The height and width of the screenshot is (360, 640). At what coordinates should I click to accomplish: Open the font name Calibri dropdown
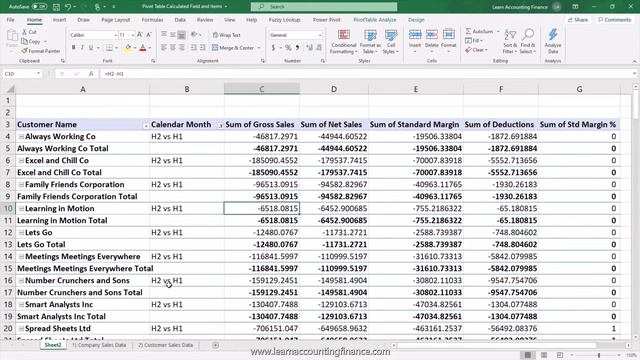pyautogui.click(x=116, y=36)
